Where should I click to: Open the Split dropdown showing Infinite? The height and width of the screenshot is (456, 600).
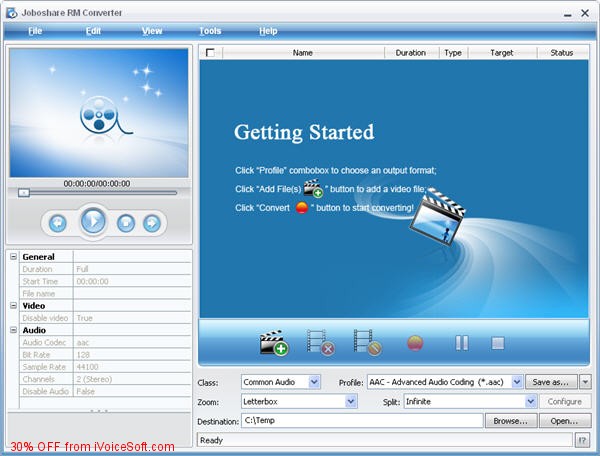pyautogui.click(x=530, y=401)
